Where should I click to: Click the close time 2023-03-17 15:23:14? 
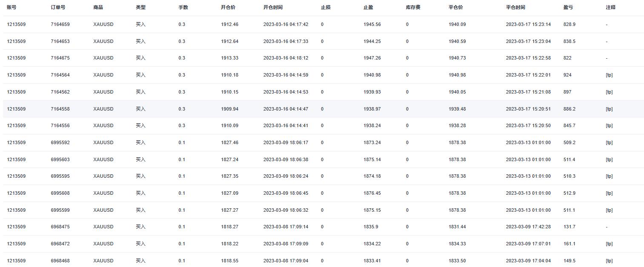[x=528, y=24]
